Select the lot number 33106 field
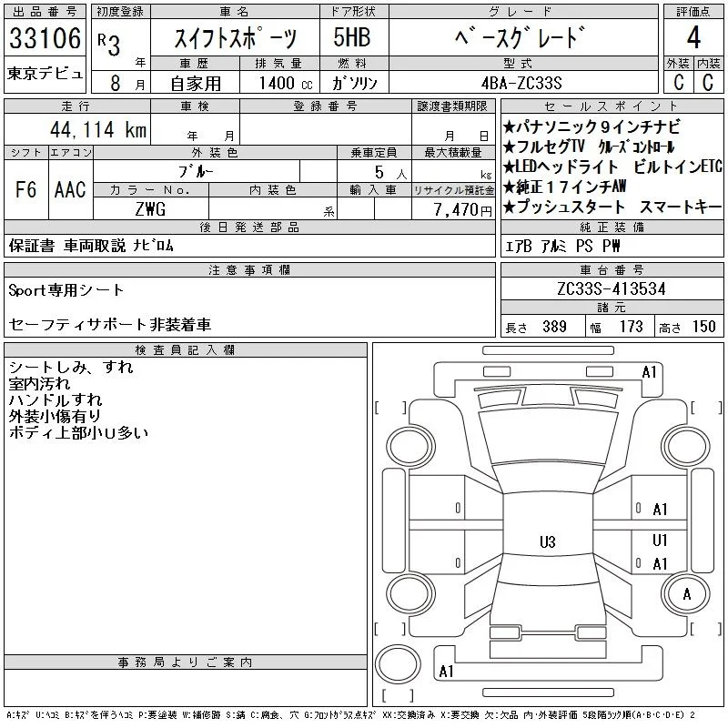Screen dimensions: 728x728 tap(45, 38)
